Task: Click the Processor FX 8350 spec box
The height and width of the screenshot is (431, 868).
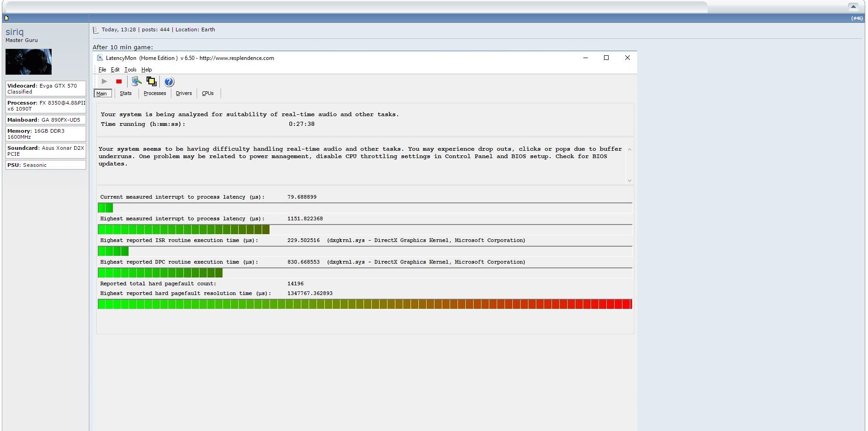Action: tap(46, 106)
